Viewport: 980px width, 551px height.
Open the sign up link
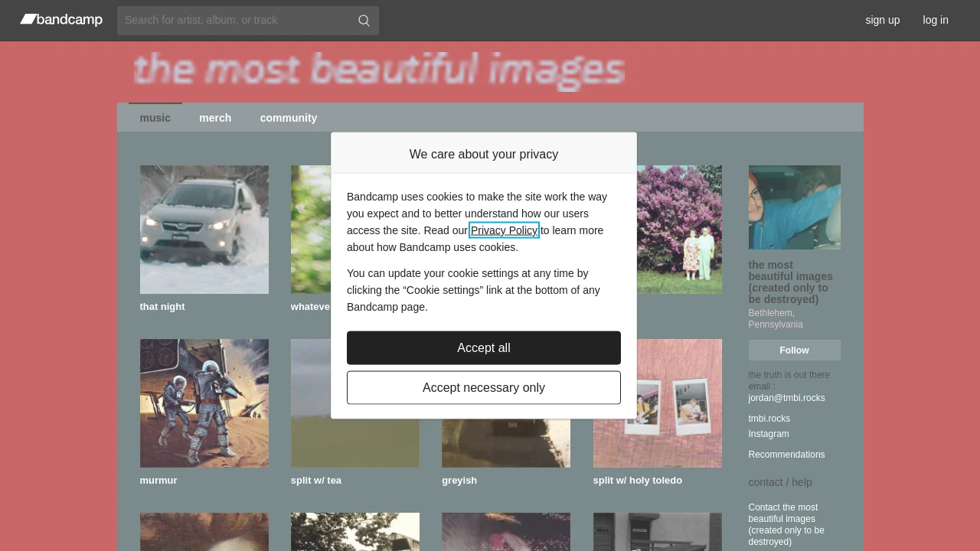[882, 20]
